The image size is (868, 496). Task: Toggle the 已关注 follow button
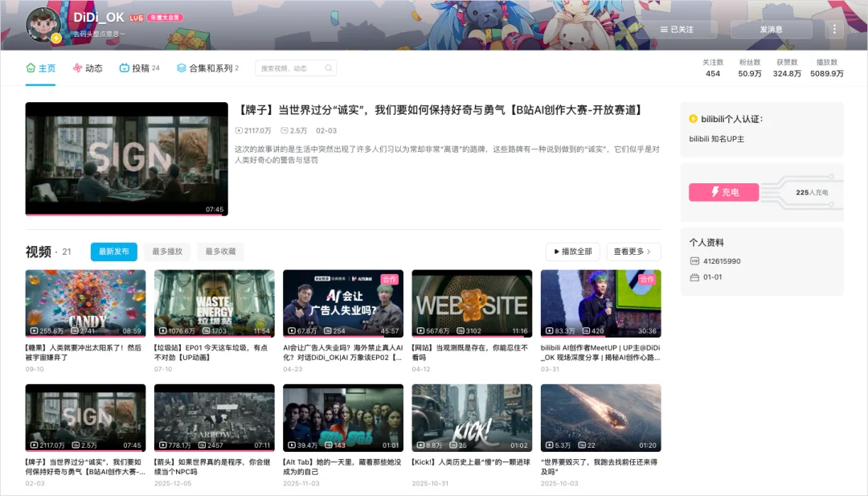[x=677, y=29]
